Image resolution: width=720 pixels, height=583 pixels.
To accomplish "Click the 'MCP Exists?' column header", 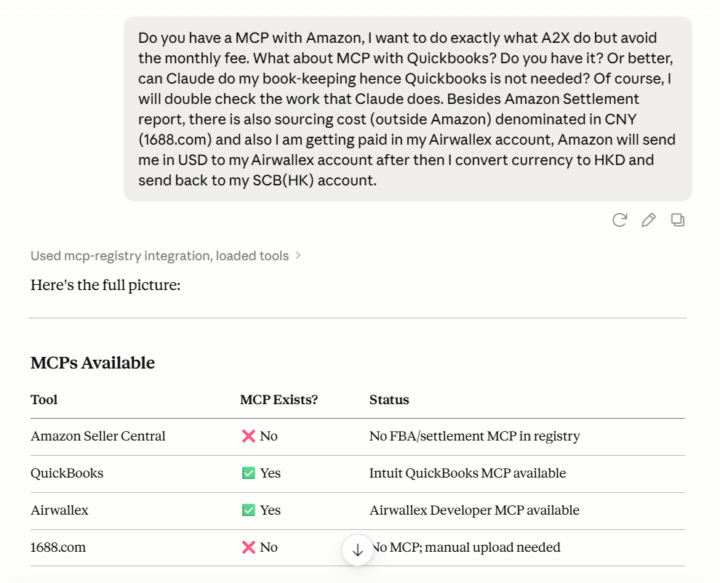I will pyautogui.click(x=279, y=400).
